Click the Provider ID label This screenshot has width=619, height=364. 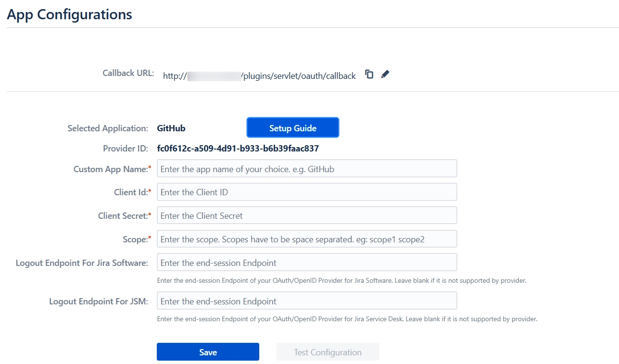click(126, 148)
